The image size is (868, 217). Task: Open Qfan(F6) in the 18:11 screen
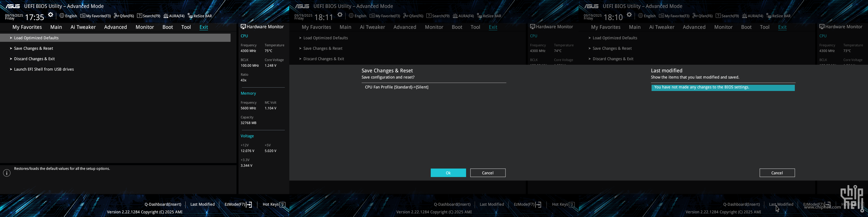[x=413, y=16]
